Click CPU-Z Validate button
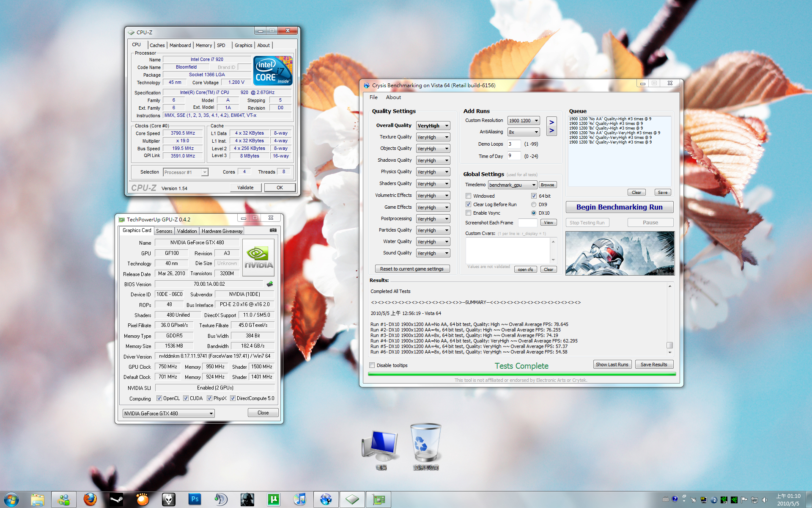Image resolution: width=812 pixels, height=508 pixels. 246,188
